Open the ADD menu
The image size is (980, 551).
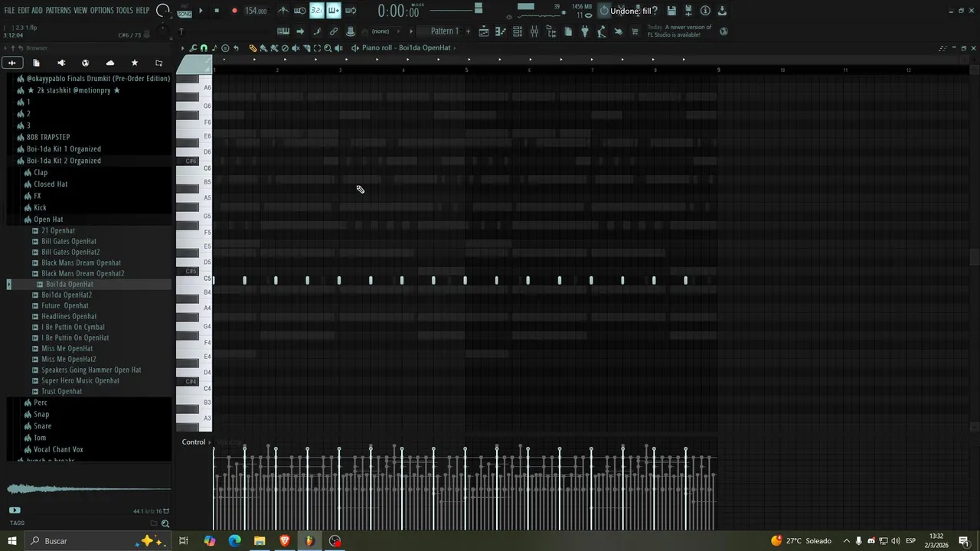click(x=37, y=11)
